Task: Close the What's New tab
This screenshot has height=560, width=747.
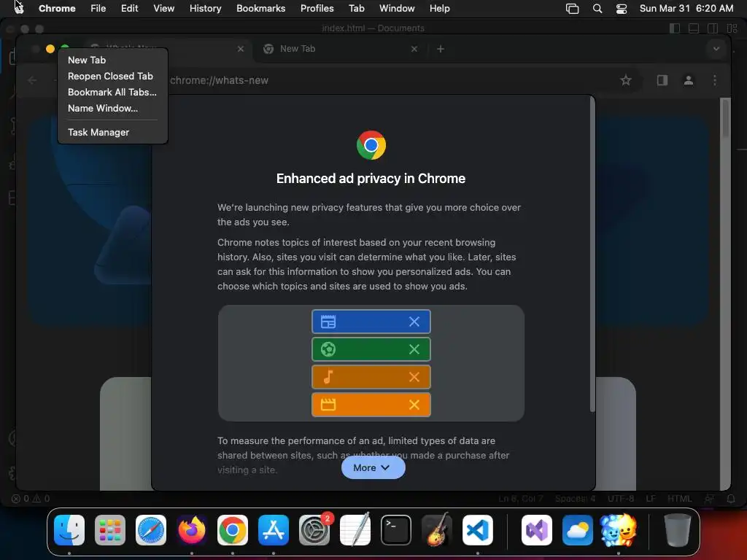Action: click(x=241, y=49)
